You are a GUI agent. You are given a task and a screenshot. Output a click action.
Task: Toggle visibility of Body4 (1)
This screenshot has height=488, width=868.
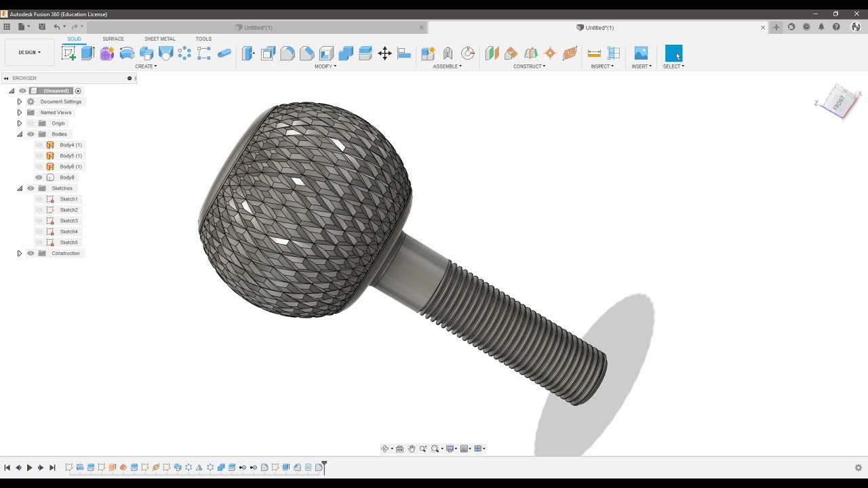(x=39, y=145)
